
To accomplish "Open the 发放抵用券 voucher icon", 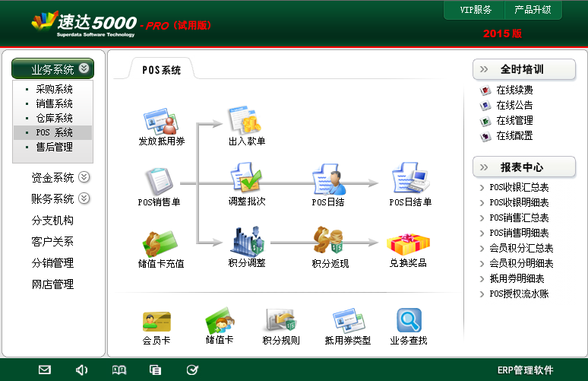I will pyautogui.click(x=161, y=122).
